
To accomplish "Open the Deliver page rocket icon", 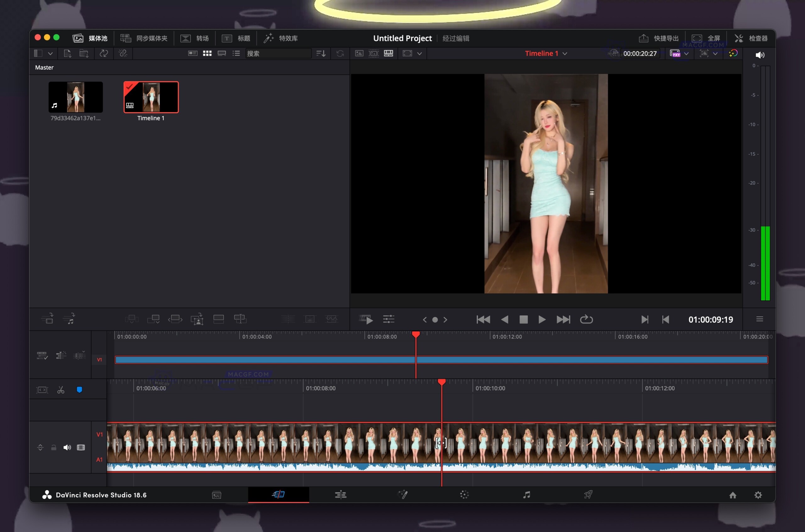I will pos(589,495).
